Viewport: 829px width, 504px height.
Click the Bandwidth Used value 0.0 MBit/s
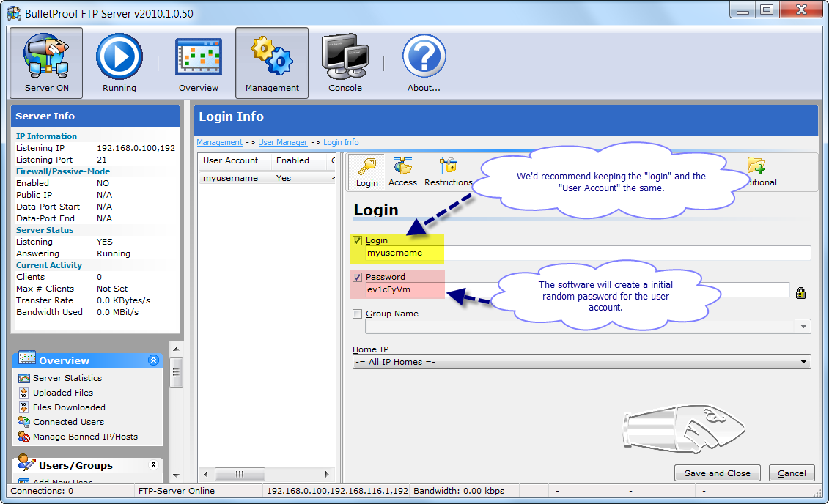click(x=117, y=312)
